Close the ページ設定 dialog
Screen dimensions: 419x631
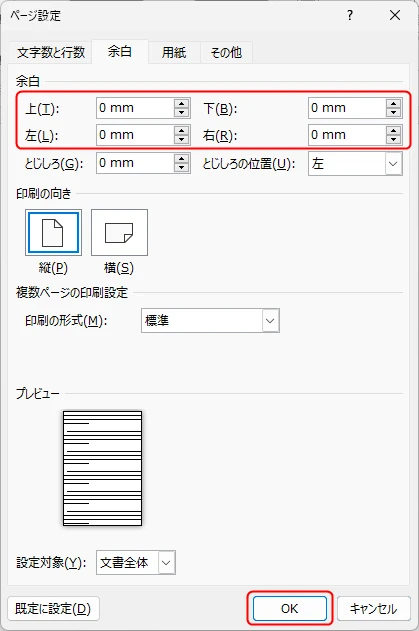click(x=395, y=15)
